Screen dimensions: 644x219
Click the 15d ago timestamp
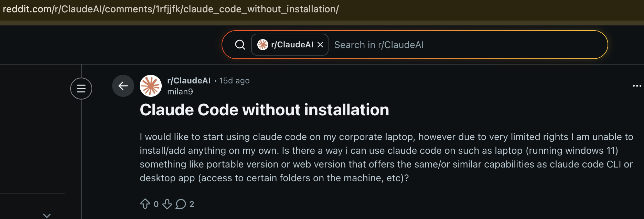(x=234, y=80)
